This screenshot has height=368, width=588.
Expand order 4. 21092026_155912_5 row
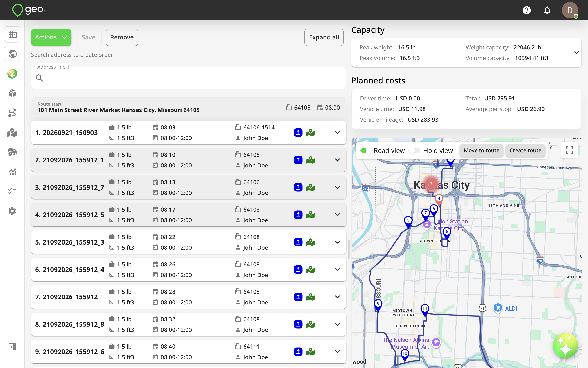pos(337,215)
